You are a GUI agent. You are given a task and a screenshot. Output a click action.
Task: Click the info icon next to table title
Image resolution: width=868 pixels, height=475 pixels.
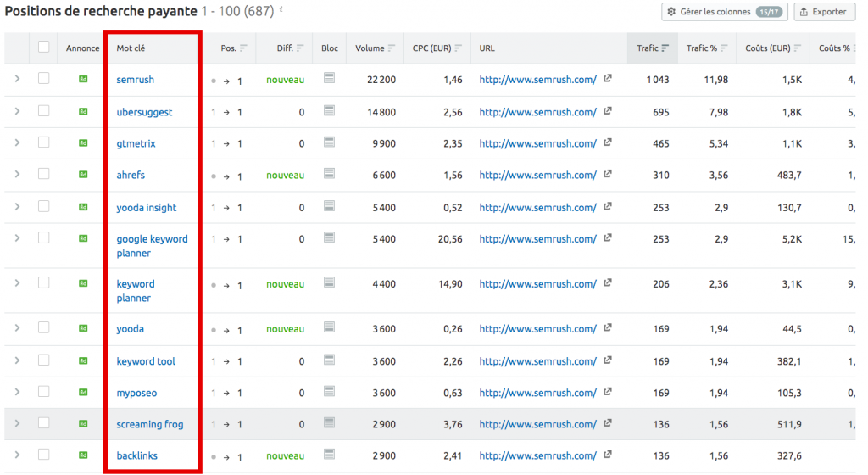(x=281, y=8)
